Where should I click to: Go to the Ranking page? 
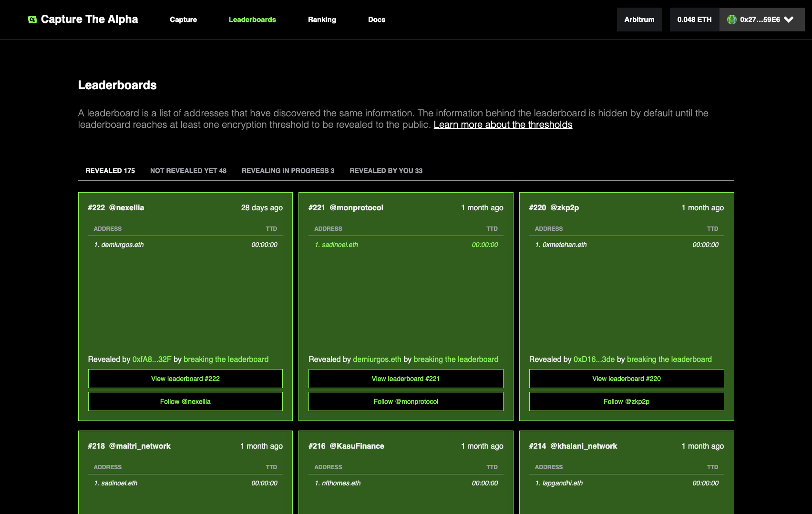322,20
